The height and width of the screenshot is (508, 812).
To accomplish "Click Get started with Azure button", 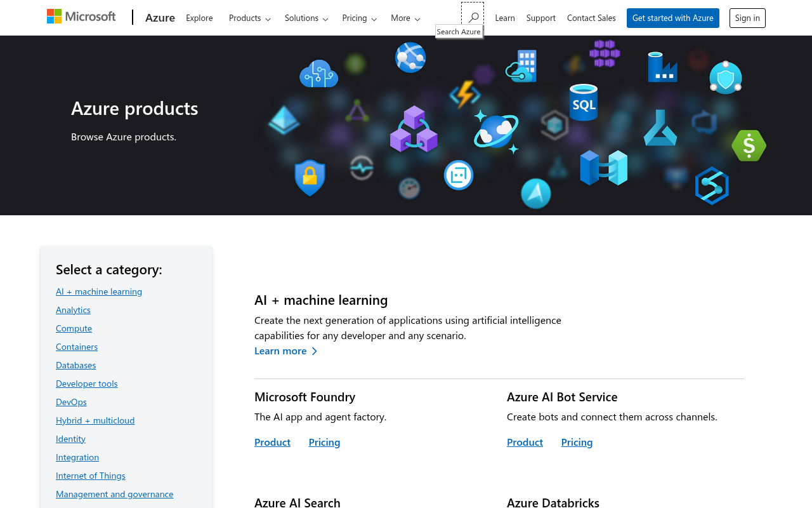I will coord(673,18).
